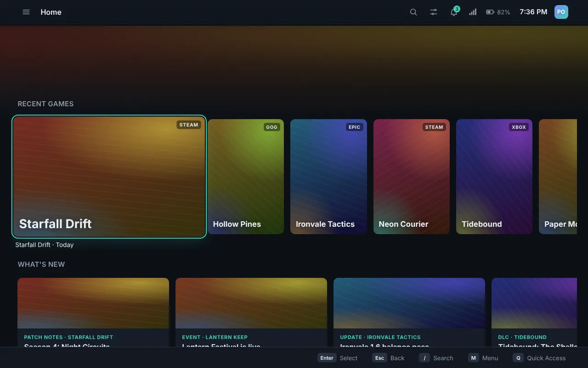
Task: Open the quick settings sliders icon
Action: click(x=434, y=12)
